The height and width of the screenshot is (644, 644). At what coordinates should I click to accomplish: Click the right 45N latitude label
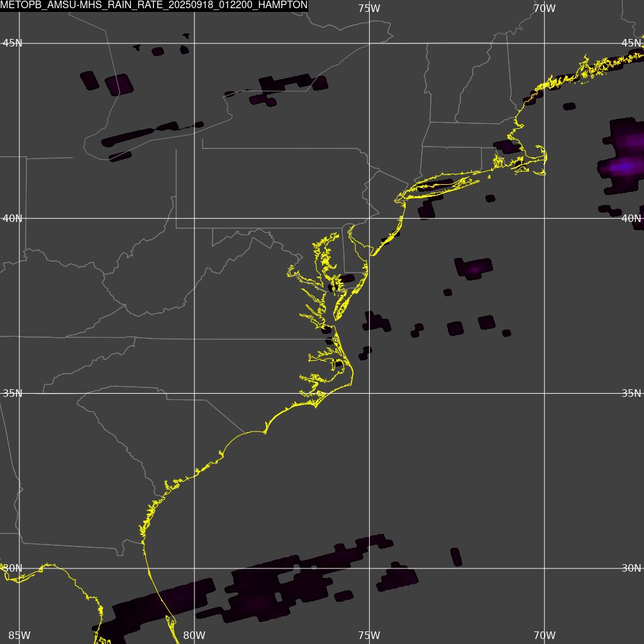click(631, 43)
